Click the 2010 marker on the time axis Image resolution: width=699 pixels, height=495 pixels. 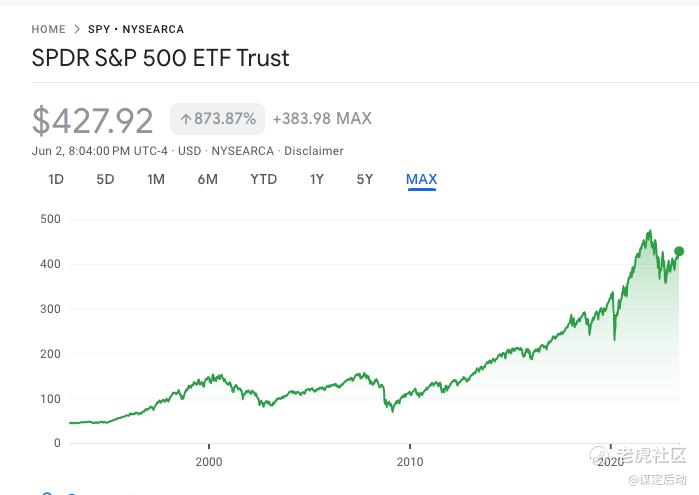click(409, 461)
